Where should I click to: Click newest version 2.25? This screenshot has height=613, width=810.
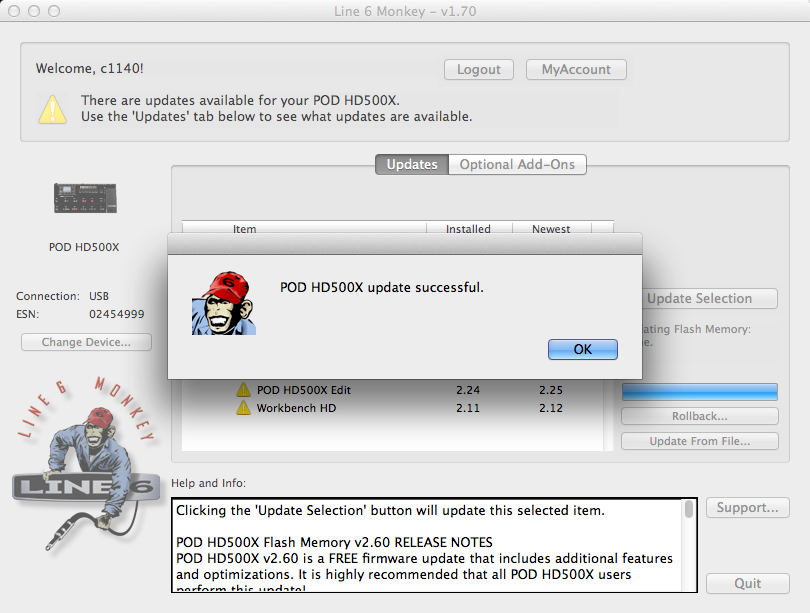click(x=551, y=390)
